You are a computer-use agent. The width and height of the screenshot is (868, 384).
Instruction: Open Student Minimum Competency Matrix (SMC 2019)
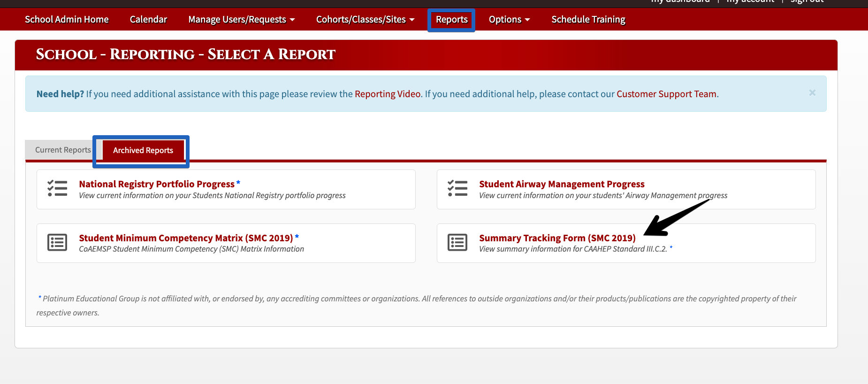coord(186,238)
